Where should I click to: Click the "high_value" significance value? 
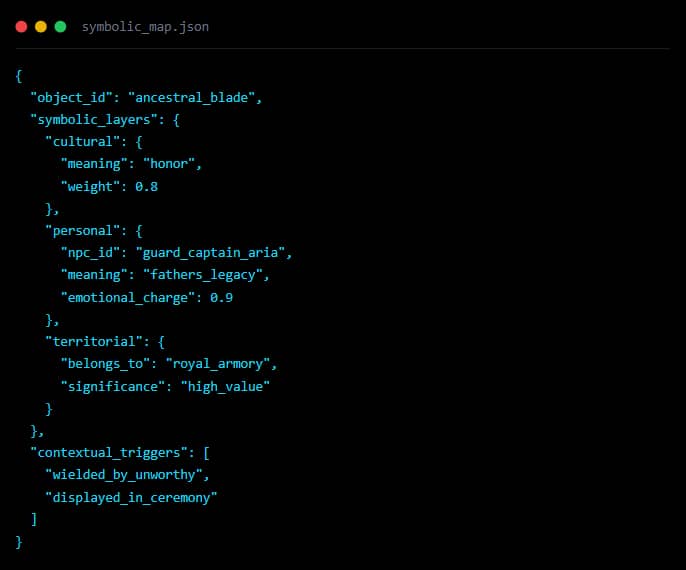[x=225, y=386]
